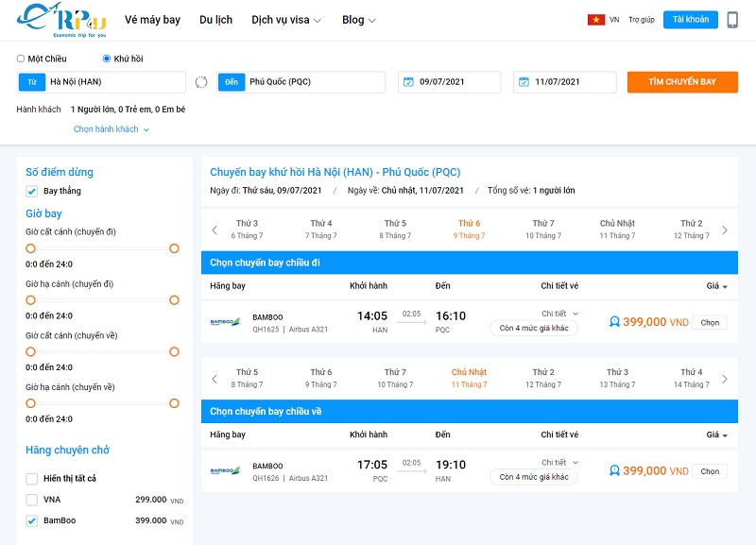
Task: Click the Phú Quốc (PQC) destination field
Action: pos(312,82)
